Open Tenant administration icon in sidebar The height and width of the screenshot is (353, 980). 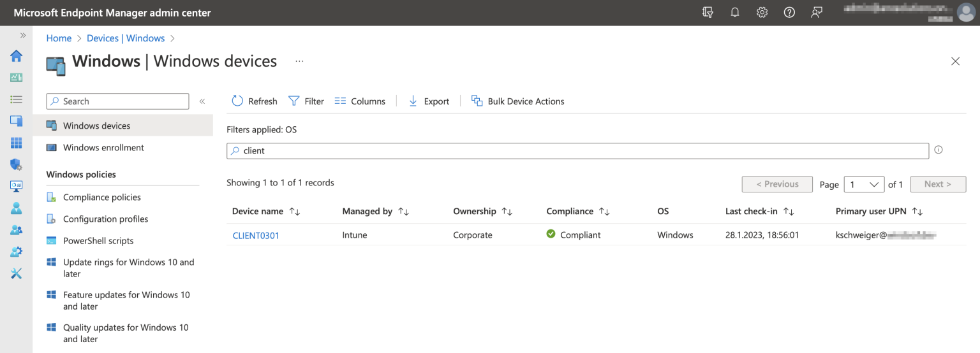(17, 252)
